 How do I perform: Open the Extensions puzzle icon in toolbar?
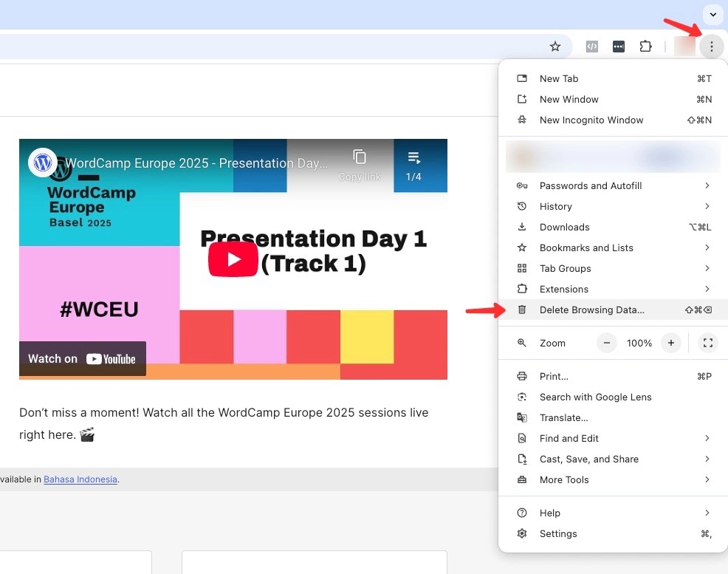(x=645, y=47)
